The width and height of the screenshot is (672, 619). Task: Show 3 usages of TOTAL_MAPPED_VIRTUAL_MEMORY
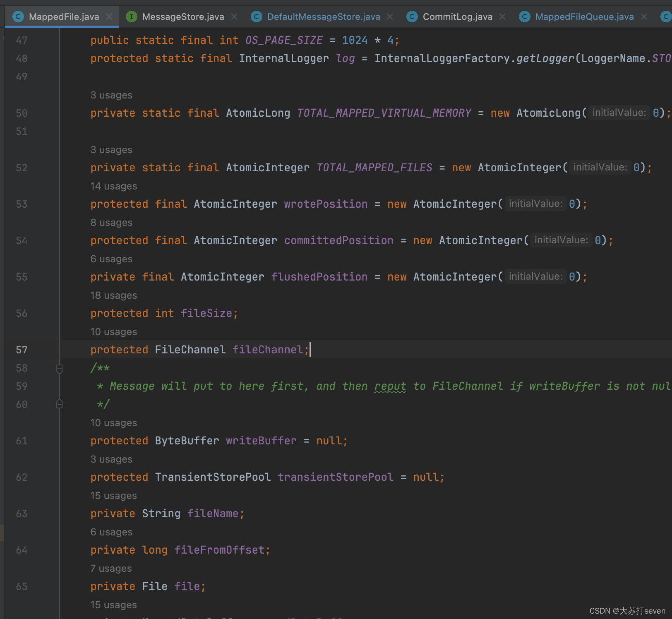tap(111, 95)
